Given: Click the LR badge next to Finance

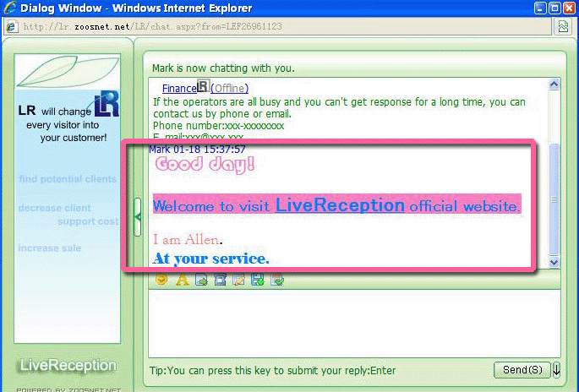Looking at the screenshot, I should (203, 85).
